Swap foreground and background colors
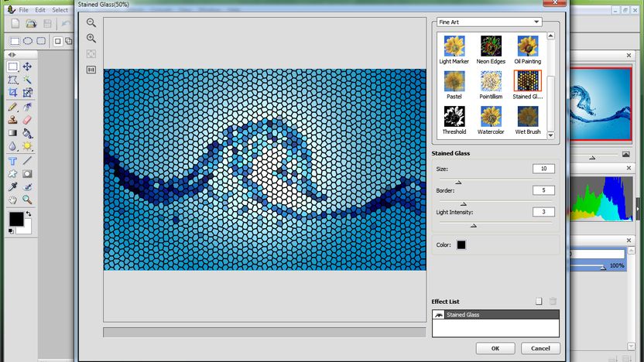 pos(29,213)
